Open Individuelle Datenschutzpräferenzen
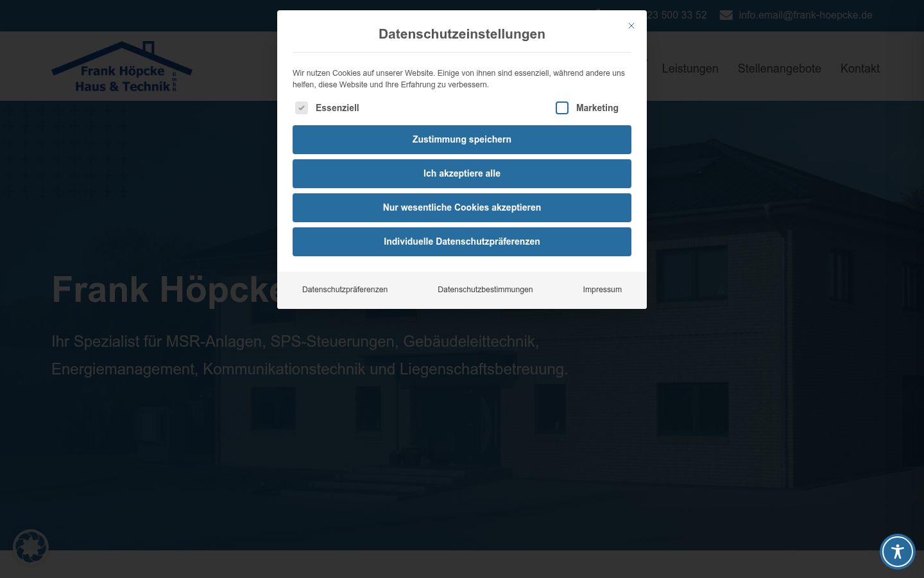Viewport: 924px width, 578px height. [462, 241]
